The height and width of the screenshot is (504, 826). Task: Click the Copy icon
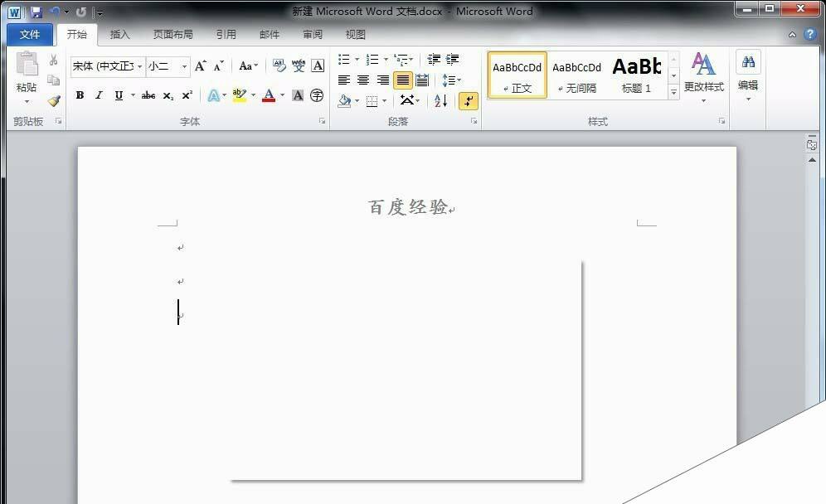54,80
